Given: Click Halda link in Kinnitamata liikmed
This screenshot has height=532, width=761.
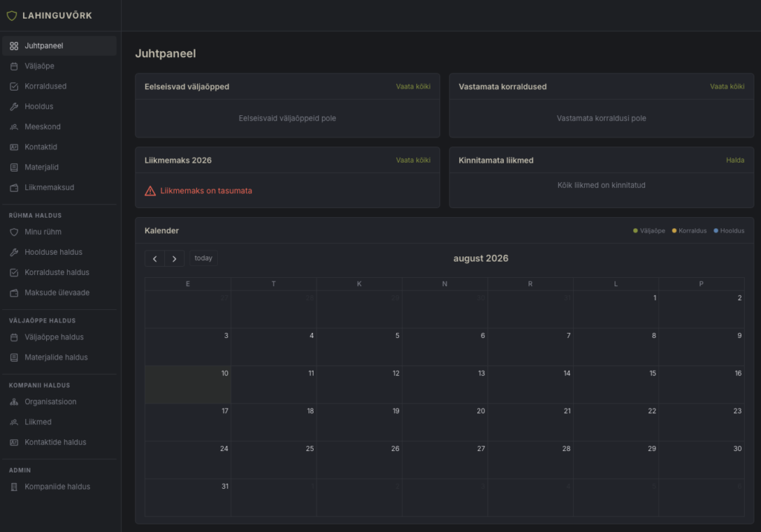Looking at the screenshot, I should pyautogui.click(x=735, y=160).
